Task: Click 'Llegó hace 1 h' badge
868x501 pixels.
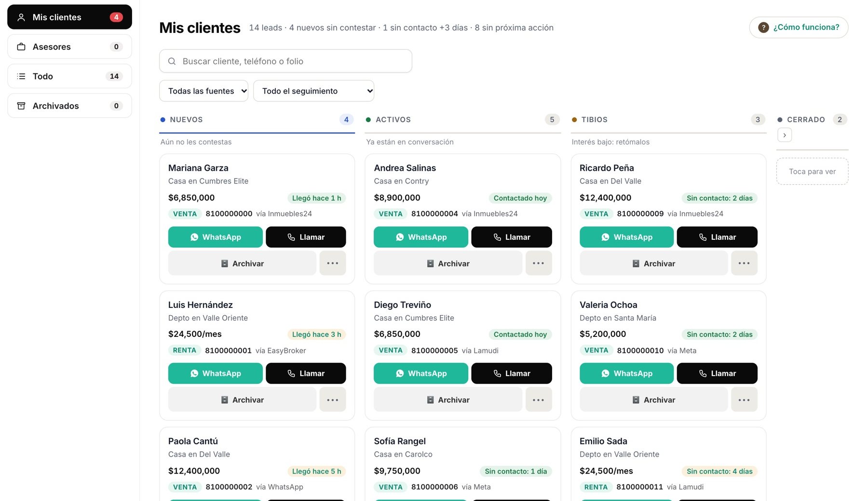Action: [316, 198]
